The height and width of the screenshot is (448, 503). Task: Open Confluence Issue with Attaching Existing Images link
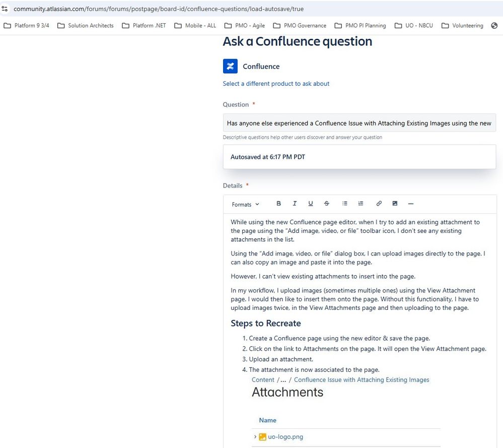[362, 379]
